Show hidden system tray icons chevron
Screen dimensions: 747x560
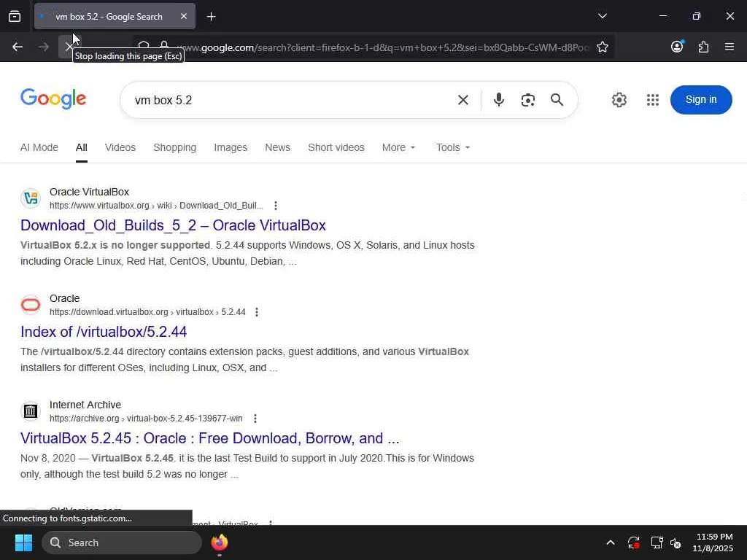[611, 542]
